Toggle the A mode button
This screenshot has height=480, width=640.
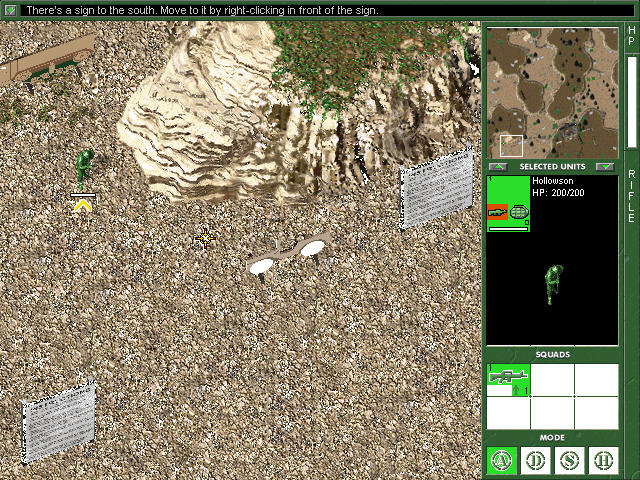point(502,460)
